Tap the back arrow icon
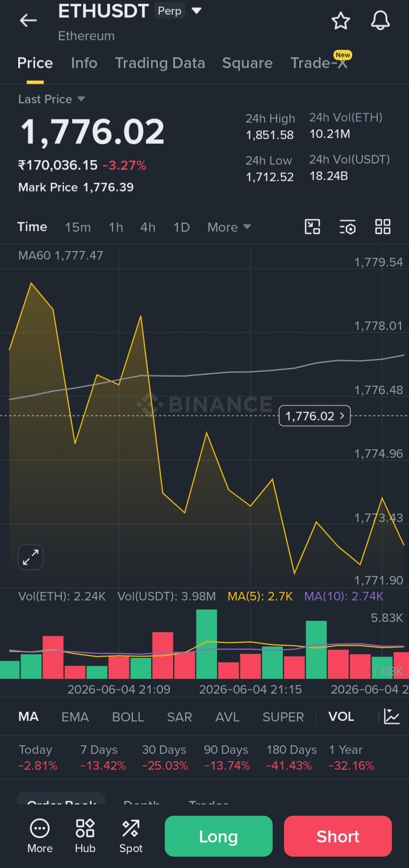Viewport: 409px width, 868px height. click(28, 21)
